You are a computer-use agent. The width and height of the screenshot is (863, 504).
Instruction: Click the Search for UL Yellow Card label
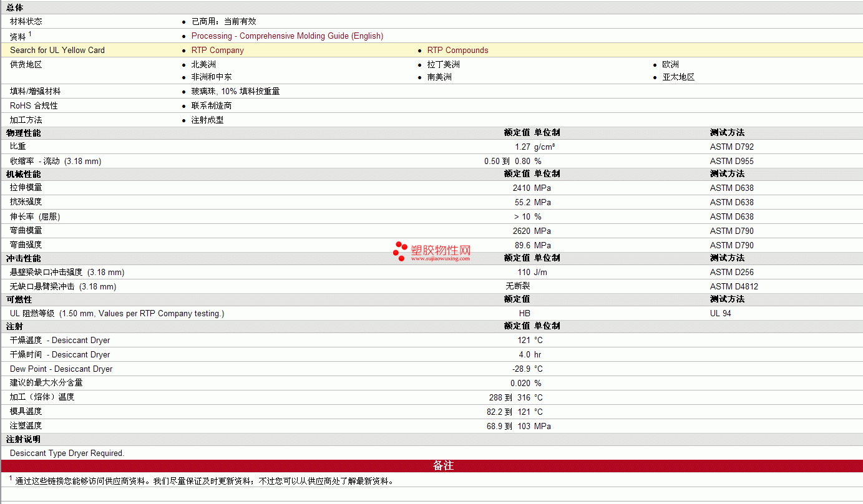click(x=57, y=51)
